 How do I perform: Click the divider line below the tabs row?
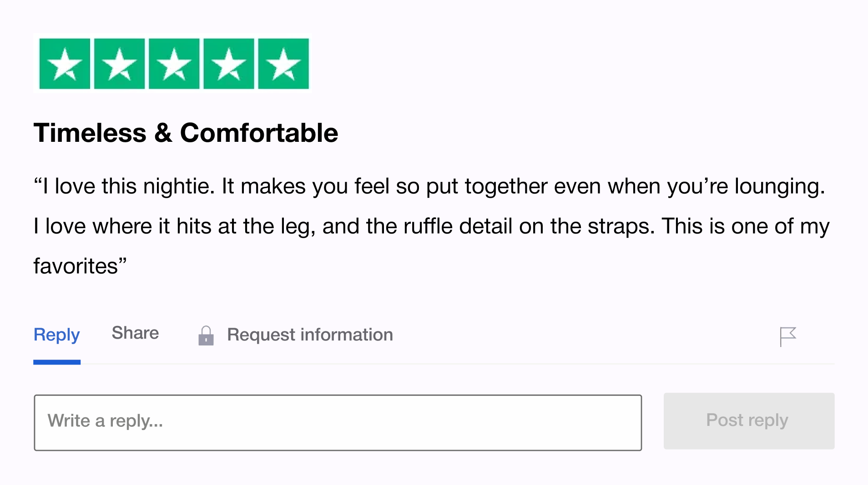[457, 364]
